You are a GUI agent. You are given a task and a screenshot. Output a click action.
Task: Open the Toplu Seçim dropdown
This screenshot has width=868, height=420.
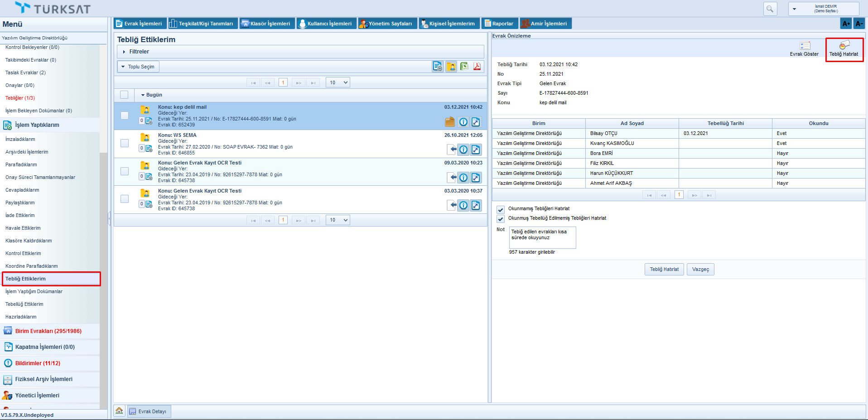click(138, 67)
